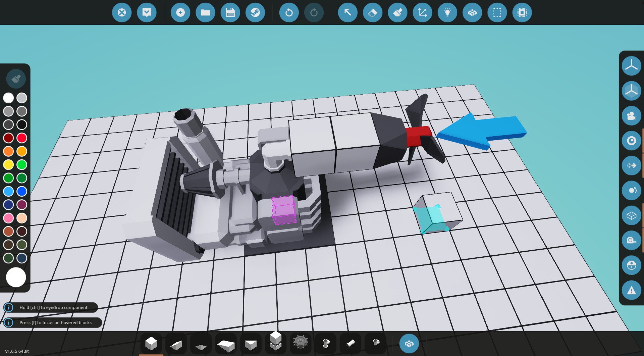
Task: Activate the rectangular selection tool
Action: point(497,12)
